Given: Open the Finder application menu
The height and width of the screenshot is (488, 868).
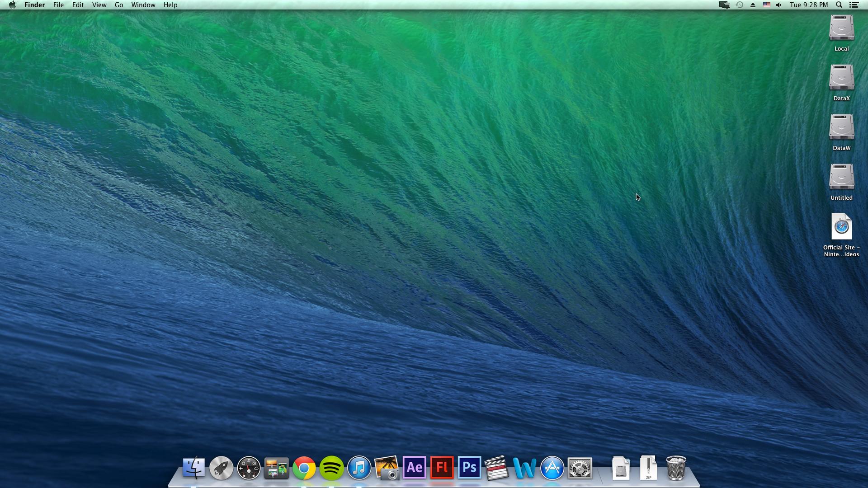Looking at the screenshot, I should [34, 5].
